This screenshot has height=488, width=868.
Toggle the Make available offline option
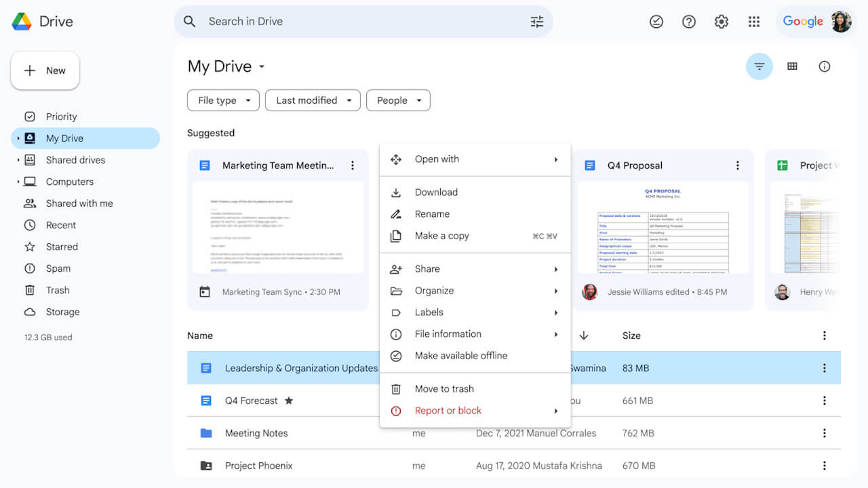tap(461, 355)
